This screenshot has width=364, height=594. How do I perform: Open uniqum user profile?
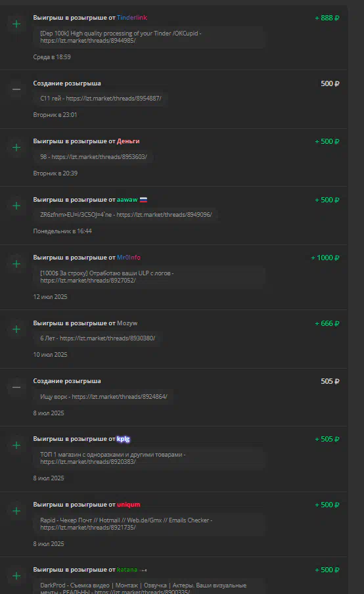(x=128, y=505)
